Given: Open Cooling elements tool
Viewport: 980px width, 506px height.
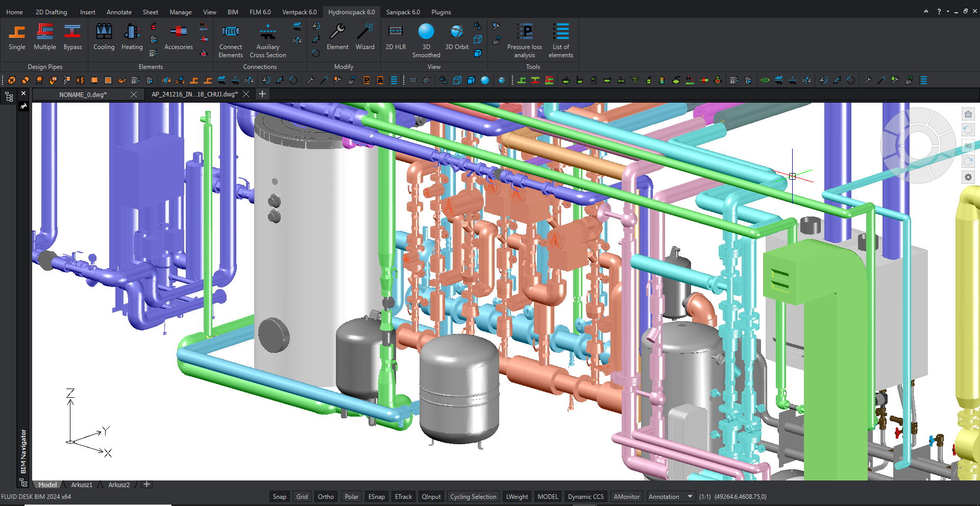Looking at the screenshot, I should coord(104,37).
